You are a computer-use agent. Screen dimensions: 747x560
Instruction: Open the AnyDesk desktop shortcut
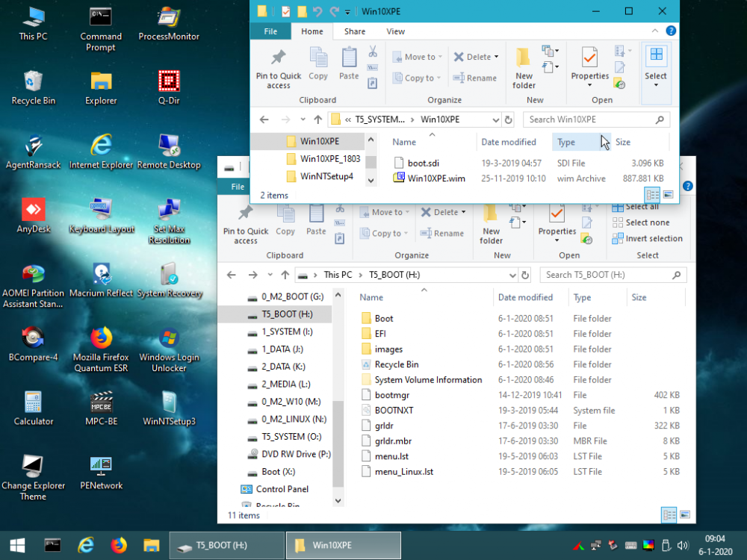click(33, 211)
